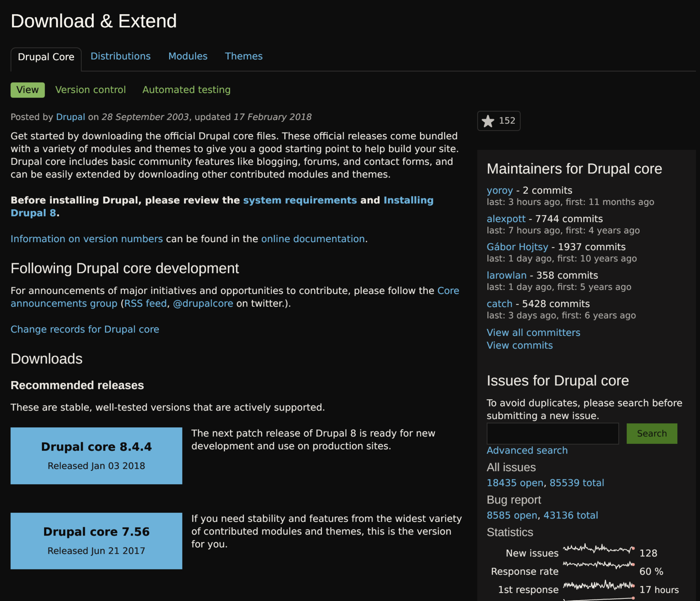700x601 pixels.
Task: Click View all committers link
Action: click(533, 333)
